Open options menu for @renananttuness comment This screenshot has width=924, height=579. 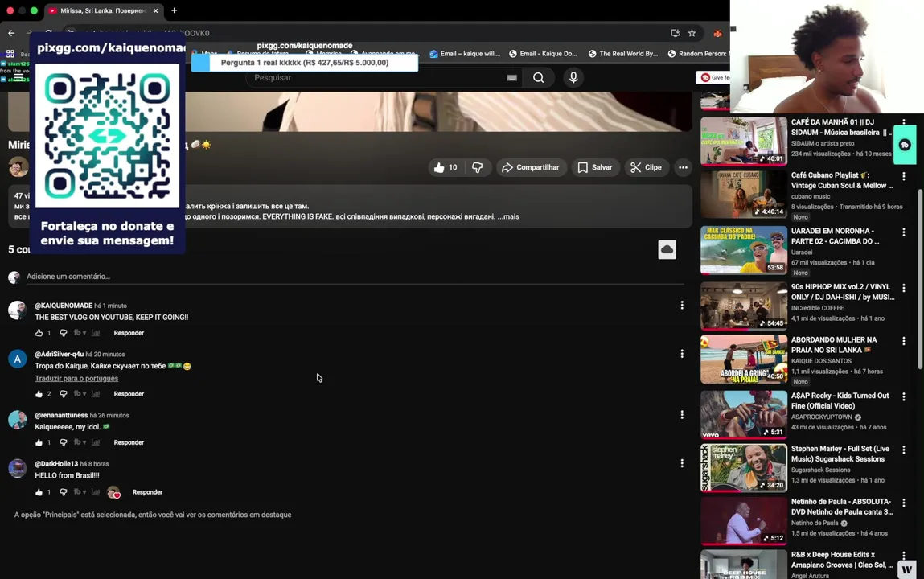click(682, 415)
